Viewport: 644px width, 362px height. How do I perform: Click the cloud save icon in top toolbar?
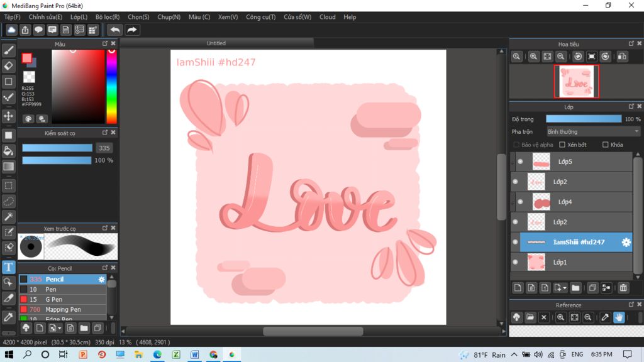coord(11,30)
